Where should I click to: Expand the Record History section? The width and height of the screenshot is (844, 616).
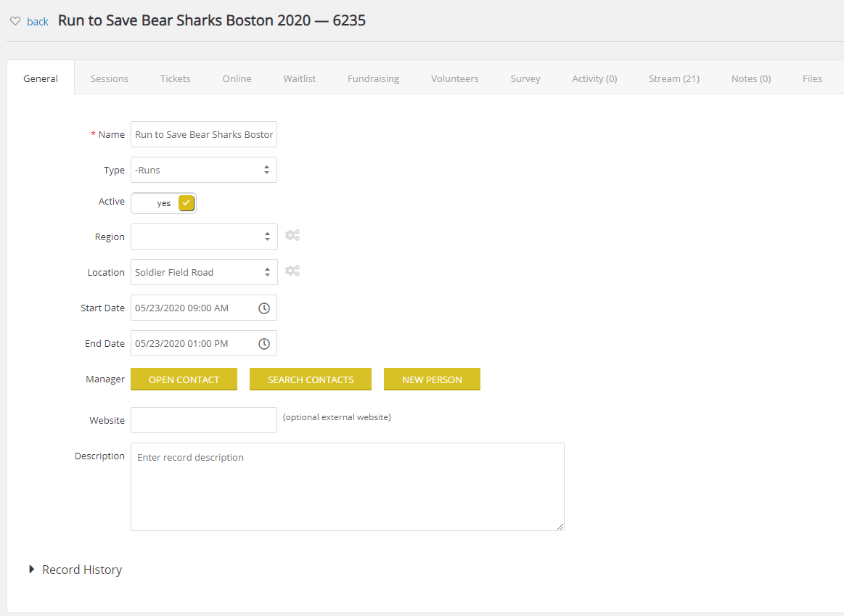[75, 569]
